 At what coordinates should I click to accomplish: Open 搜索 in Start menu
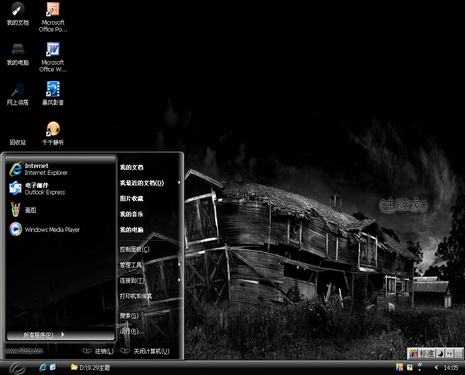pyautogui.click(x=129, y=315)
